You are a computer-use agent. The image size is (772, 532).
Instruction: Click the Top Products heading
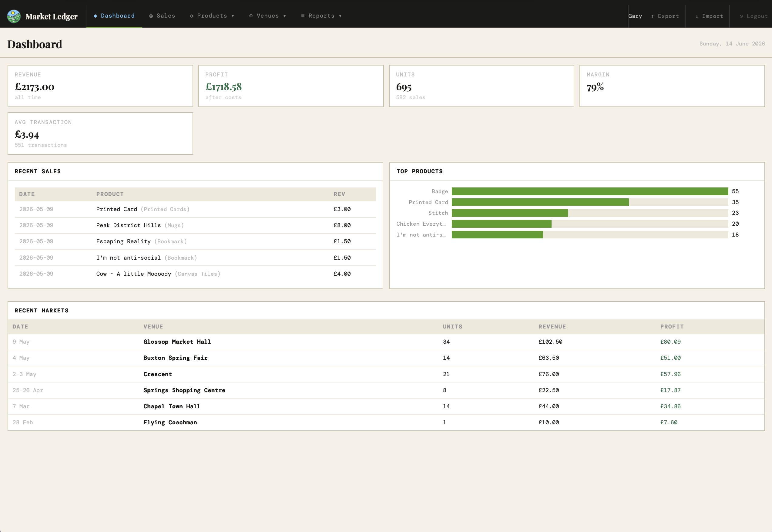click(x=419, y=171)
